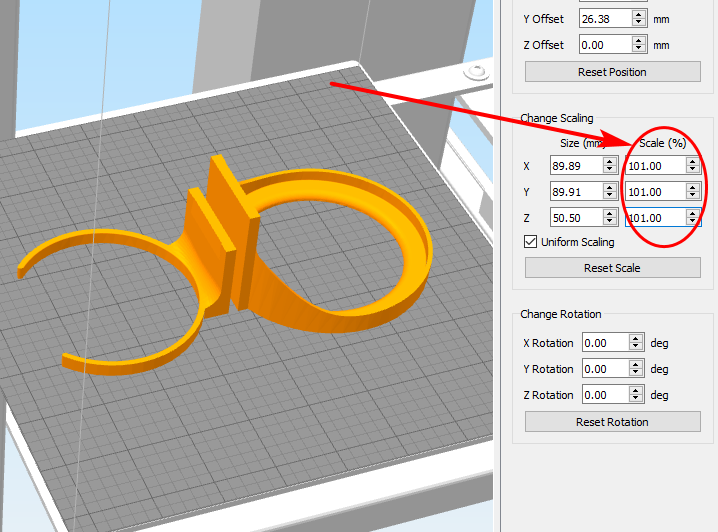
Task: Decrease Y Scale percent with down arrow
Action: coord(693,196)
